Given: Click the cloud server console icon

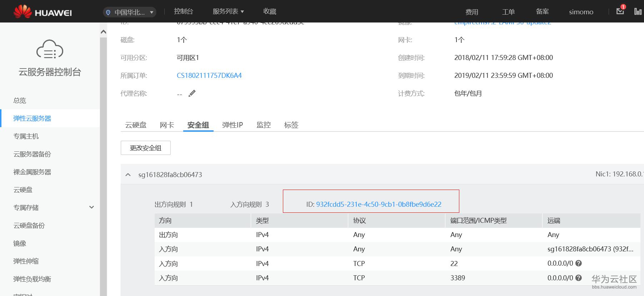Looking at the screenshot, I should pyautogui.click(x=50, y=49).
